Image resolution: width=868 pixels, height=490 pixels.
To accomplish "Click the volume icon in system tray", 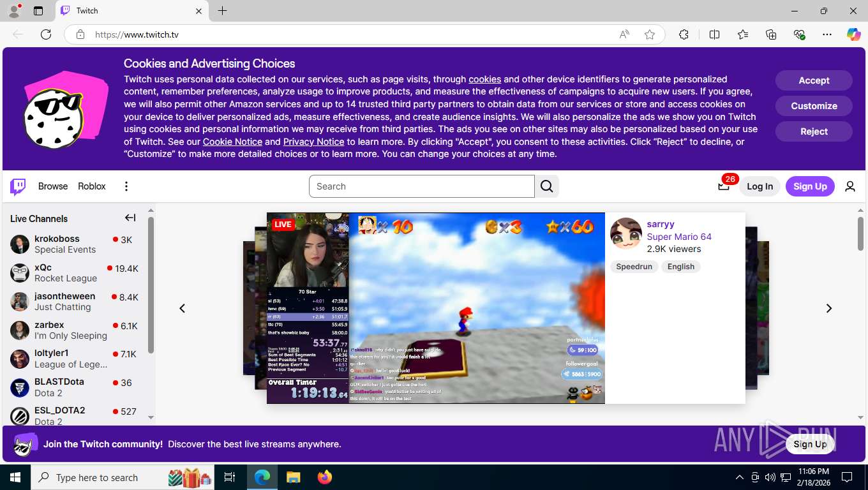I will pos(770,477).
